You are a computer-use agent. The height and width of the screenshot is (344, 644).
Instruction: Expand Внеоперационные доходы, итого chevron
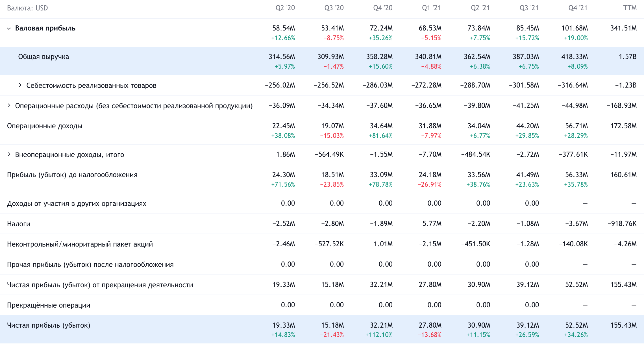tap(9, 154)
